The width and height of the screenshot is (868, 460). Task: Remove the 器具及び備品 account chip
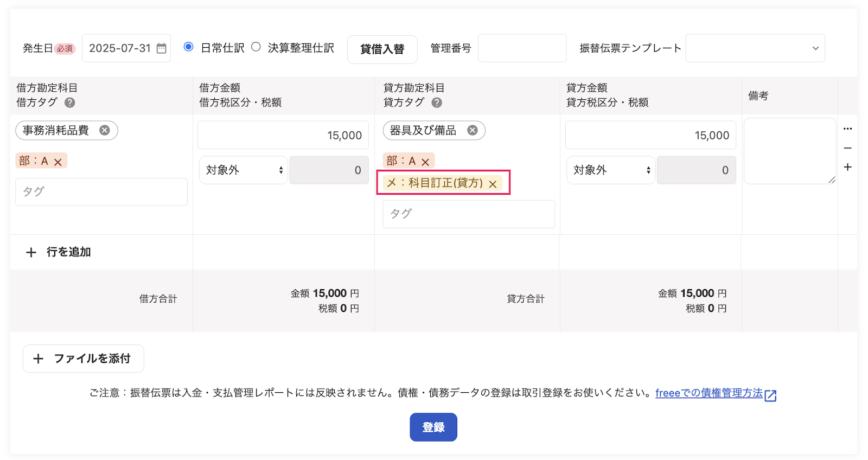coord(473,130)
